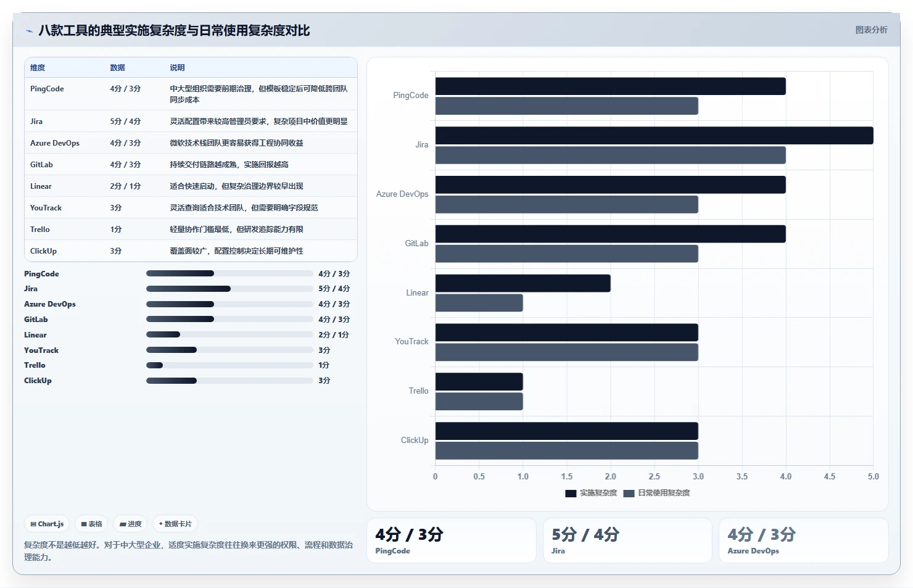Click the ClickUp progress bar
This screenshot has height=588, width=913.
point(229,381)
